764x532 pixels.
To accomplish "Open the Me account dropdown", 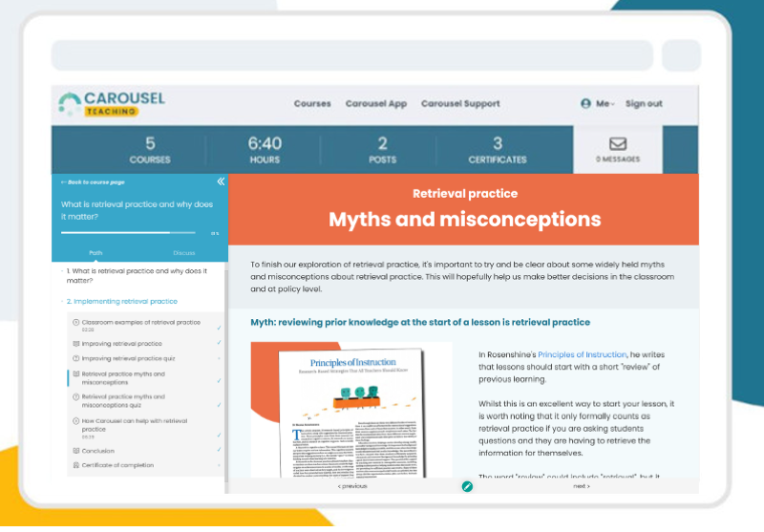I will click(605, 103).
